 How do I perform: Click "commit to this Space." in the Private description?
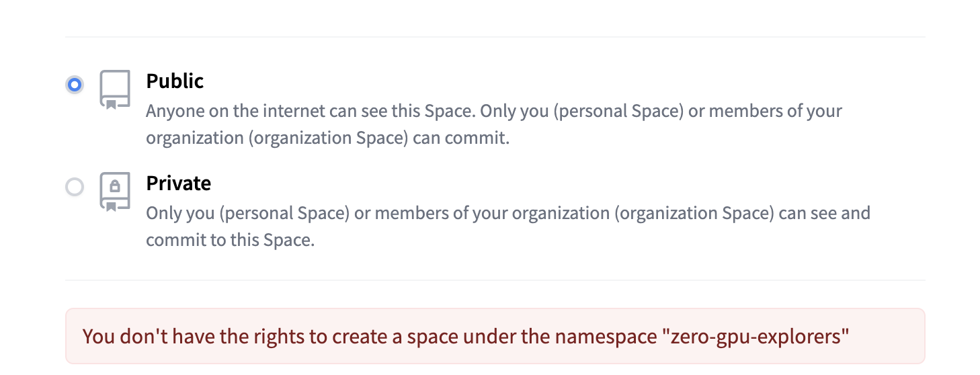point(231,240)
